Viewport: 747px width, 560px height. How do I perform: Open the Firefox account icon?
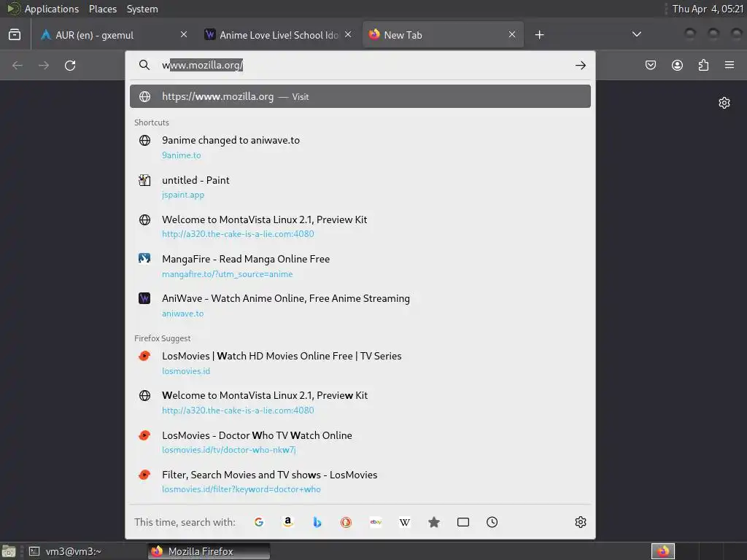(x=677, y=65)
